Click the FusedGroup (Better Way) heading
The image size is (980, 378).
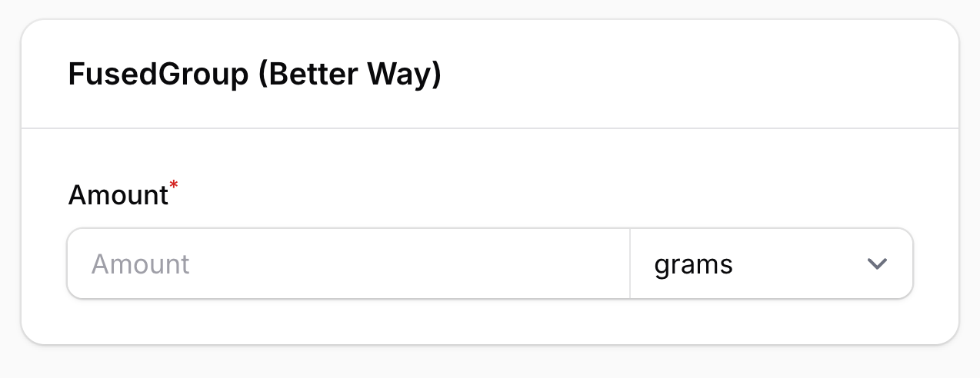tap(255, 75)
